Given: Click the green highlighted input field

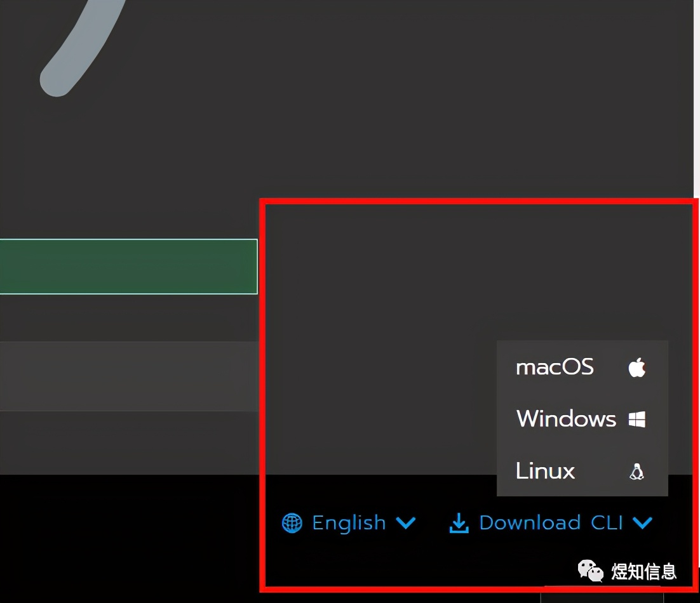Looking at the screenshot, I should [127, 267].
